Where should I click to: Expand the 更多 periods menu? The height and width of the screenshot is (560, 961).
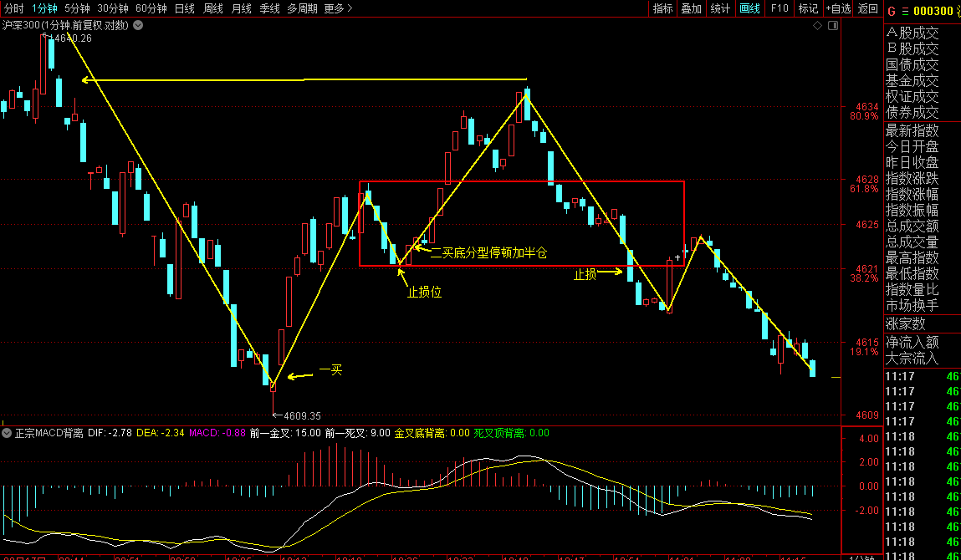coord(337,8)
